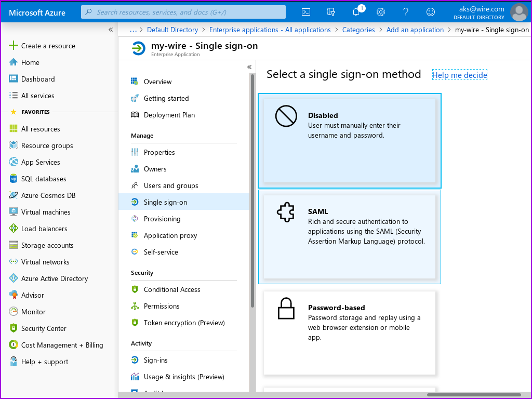Click the help question mark icon
Screen dimensions: 532x399
pyautogui.click(x=406, y=12)
